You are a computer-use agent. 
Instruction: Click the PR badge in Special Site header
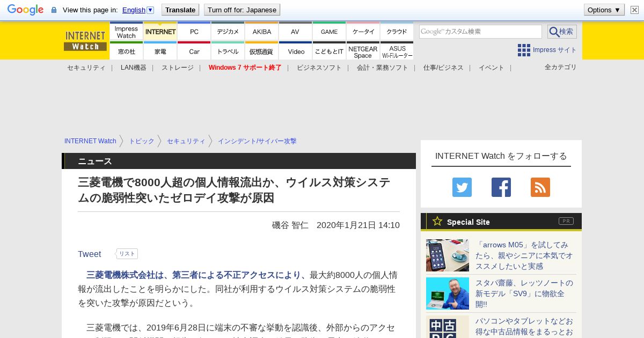(566, 221)
